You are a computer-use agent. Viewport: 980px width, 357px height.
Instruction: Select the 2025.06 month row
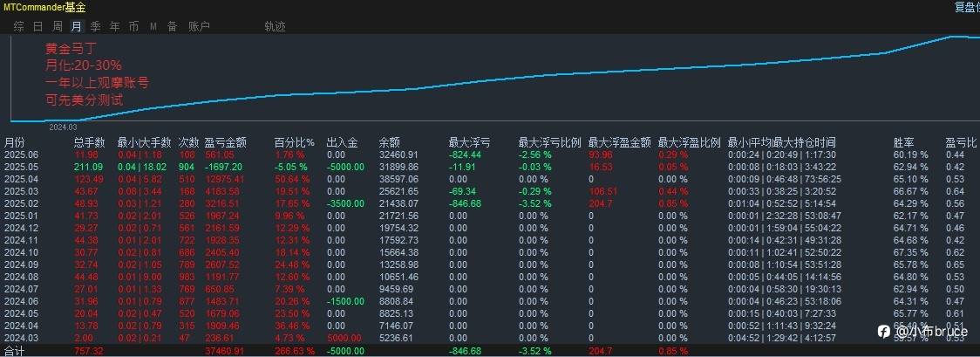(490, 155)
